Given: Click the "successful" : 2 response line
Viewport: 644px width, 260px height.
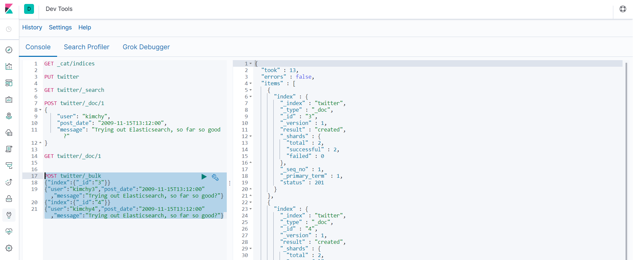Looking at the screenshot, I should point(313,149).
